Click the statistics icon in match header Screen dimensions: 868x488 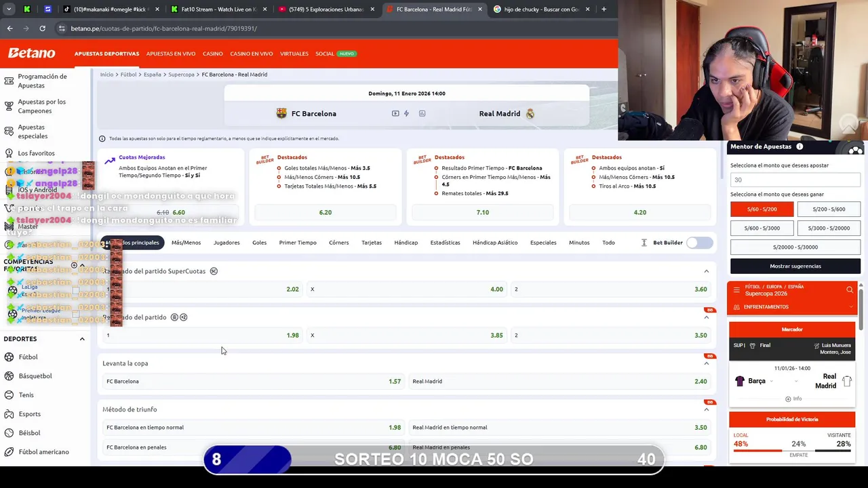(x=422, y=113)
